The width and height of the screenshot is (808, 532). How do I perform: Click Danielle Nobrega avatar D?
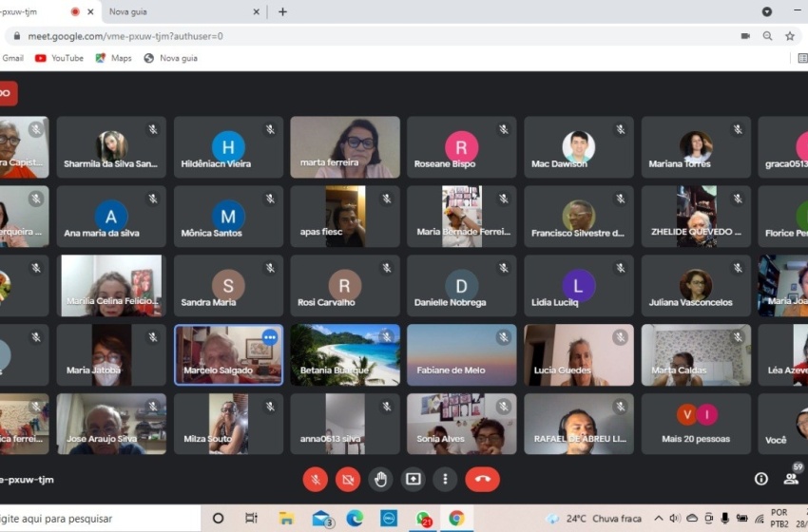tap(461, 285)
